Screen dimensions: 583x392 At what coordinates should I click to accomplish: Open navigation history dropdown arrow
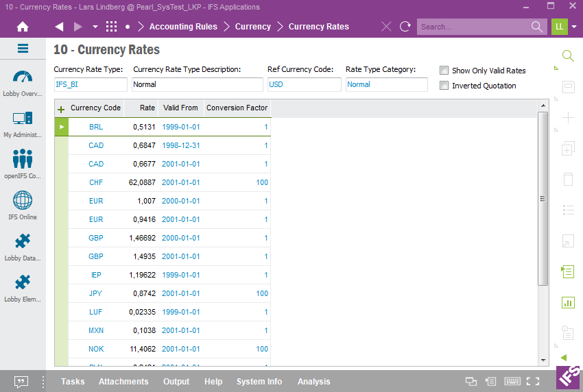tap(95, 27)
